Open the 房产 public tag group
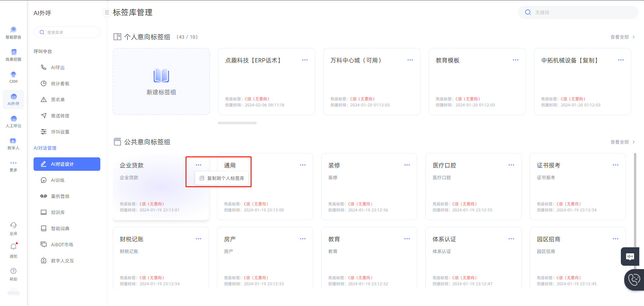 265,258
